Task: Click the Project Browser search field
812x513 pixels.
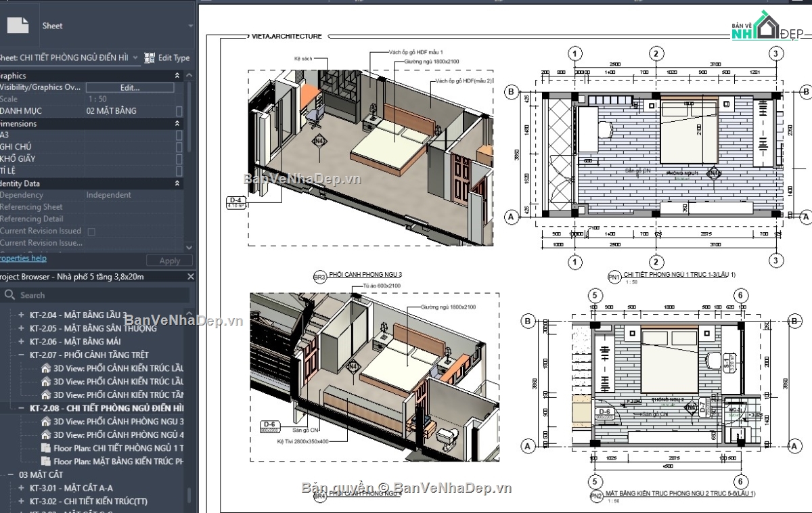Action: [x=95, y=295]
